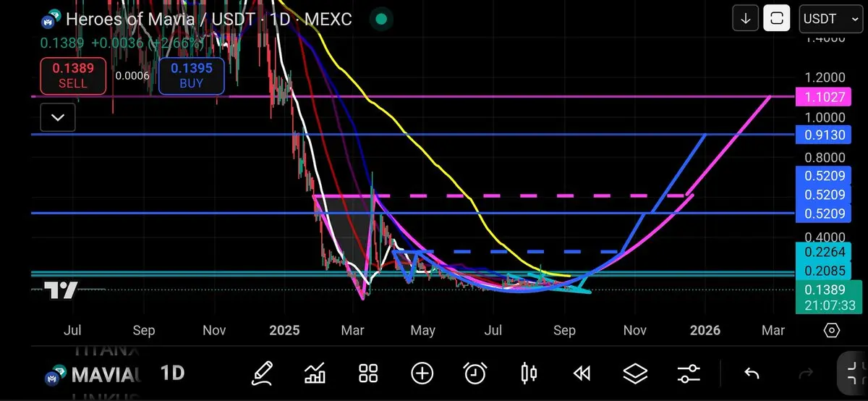Click the down arrow button at top right
Image resolution: width=868 pixels, height=401 pixels.
745,19
